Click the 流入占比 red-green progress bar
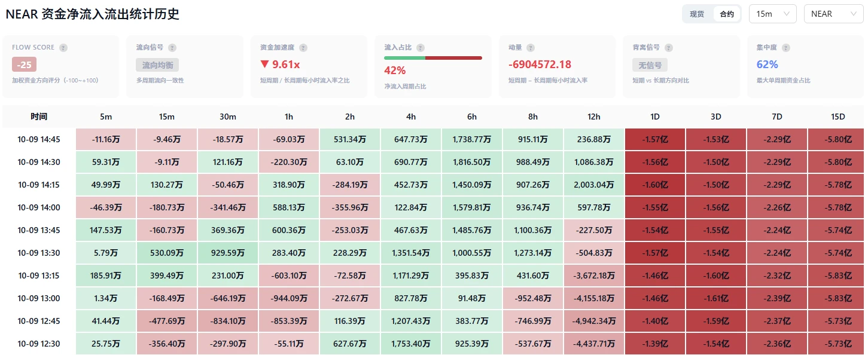 [433, 58]
